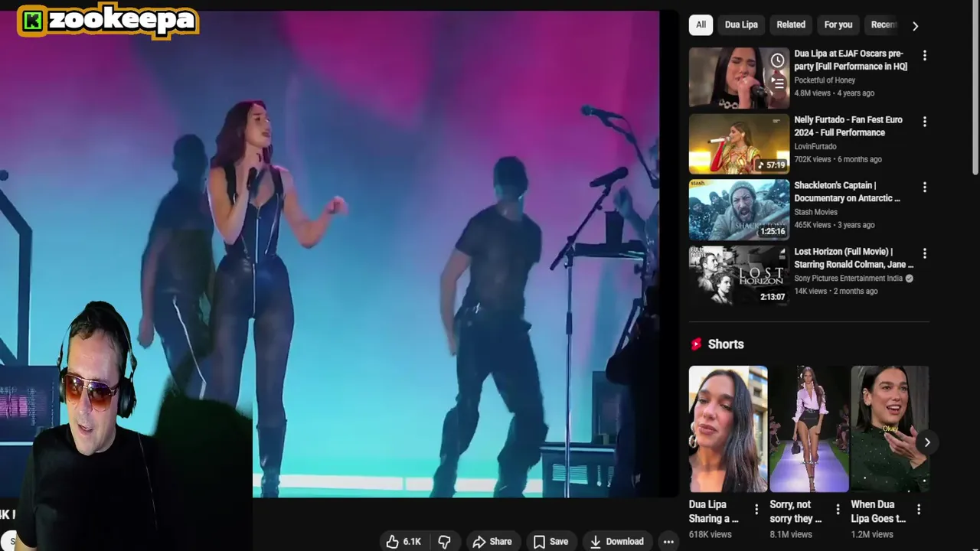Click the 2:13:07 duration badge on Lost Horizon
The width and height of the screenshot is (980, 551).
[772, 296]
